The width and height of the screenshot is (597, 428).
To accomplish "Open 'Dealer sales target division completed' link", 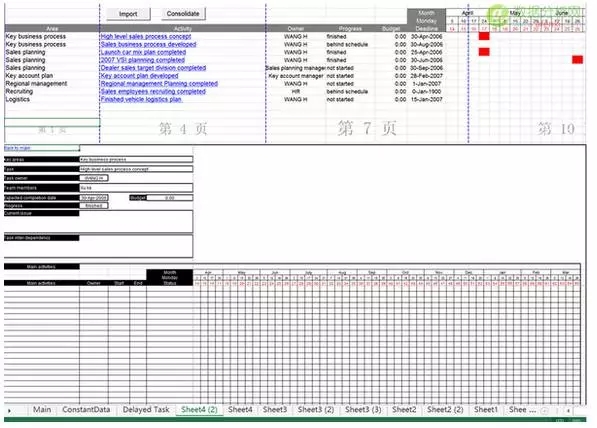I will (153, 68).
